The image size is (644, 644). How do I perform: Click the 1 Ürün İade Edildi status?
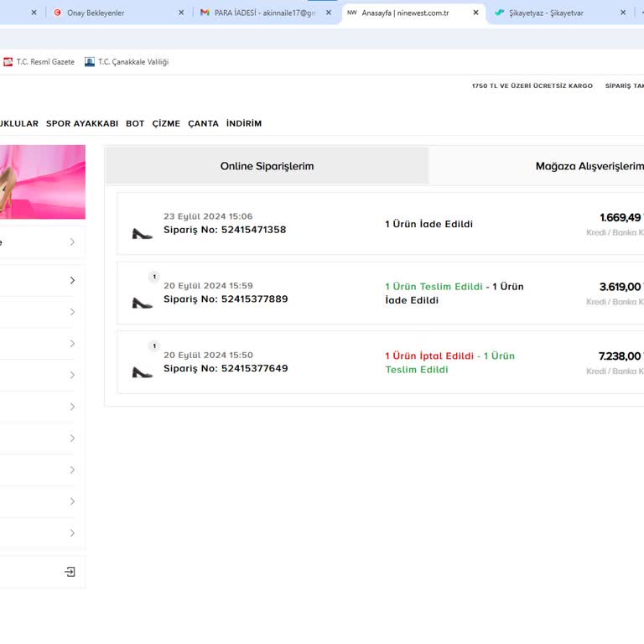(428, 224)
